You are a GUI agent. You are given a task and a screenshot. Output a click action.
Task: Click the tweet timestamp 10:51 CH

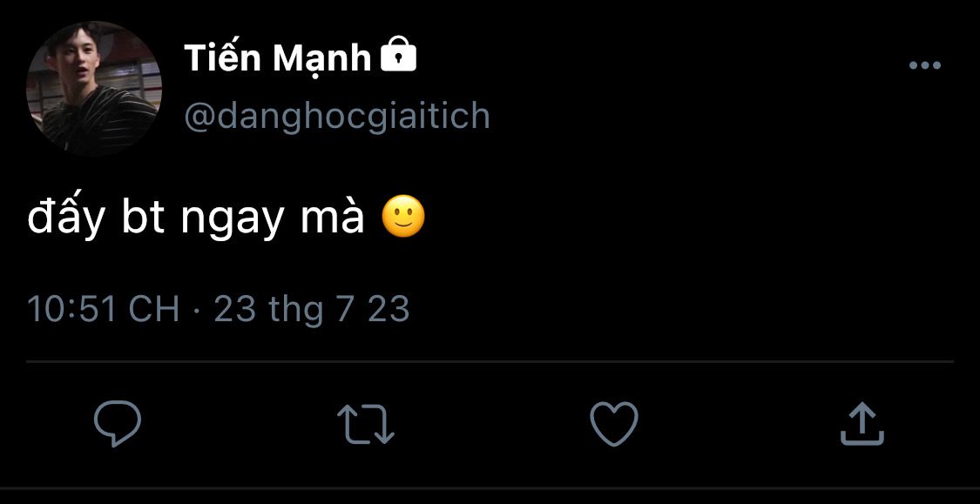pyautogui.click(x=103, y=309)
